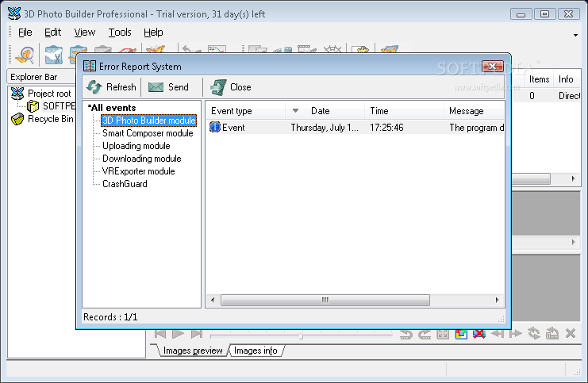This screenshot has width=588, height=383.
Task: Select the Downloading module entry
Action: point(142,159)
